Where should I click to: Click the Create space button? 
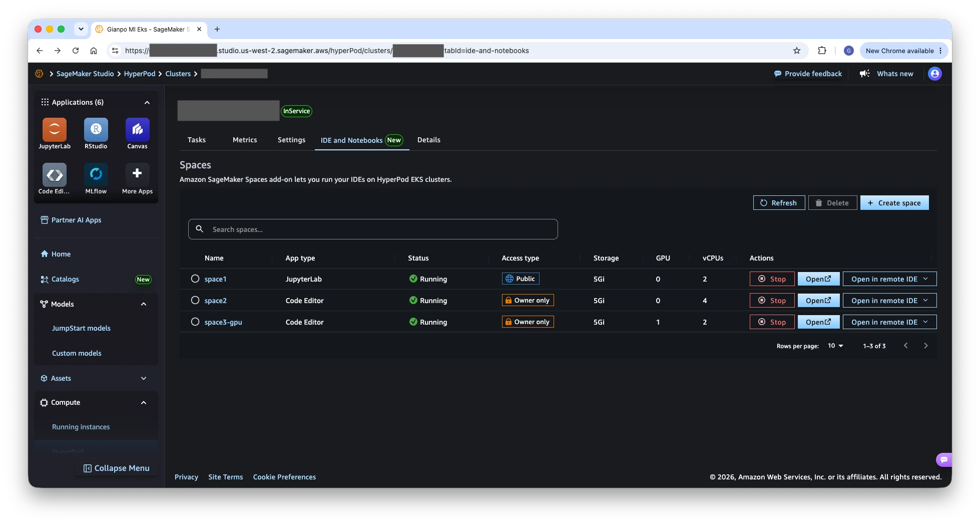coord(894,203)
